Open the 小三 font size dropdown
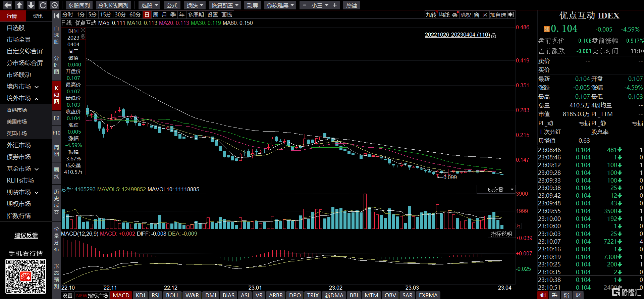The width and height of the screenshot is (644, 299). click(x=319, y=5)
